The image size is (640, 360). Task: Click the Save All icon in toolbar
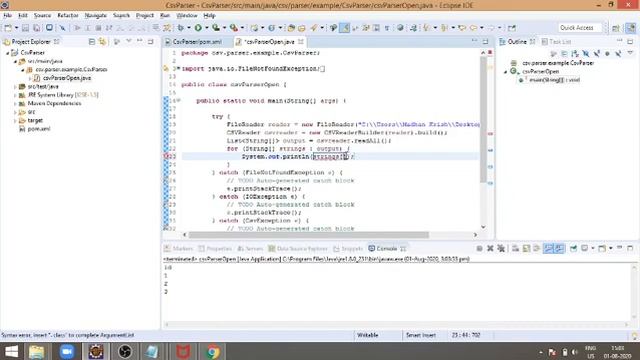[x=36, y=28]
